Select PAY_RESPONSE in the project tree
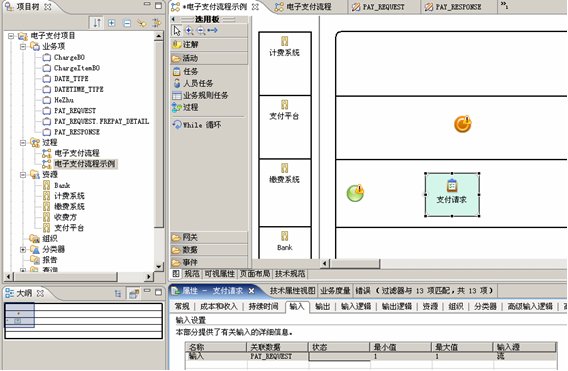 77,132
